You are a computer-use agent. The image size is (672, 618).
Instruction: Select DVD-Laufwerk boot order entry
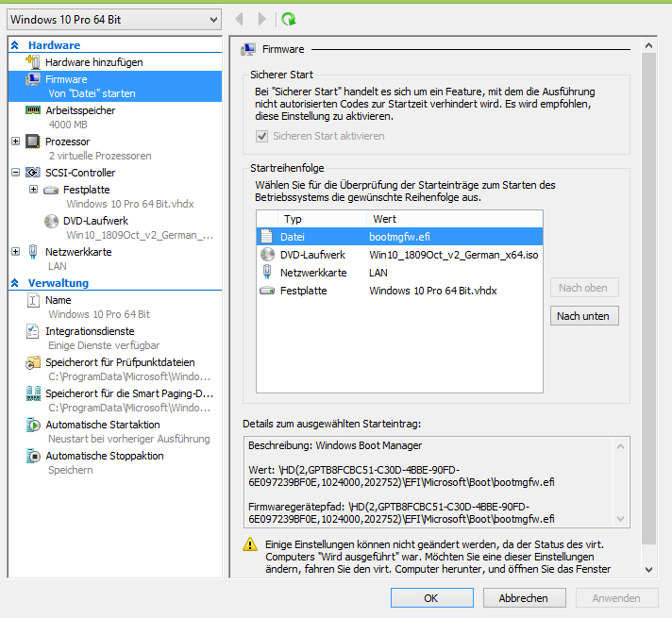click(399, 255)
